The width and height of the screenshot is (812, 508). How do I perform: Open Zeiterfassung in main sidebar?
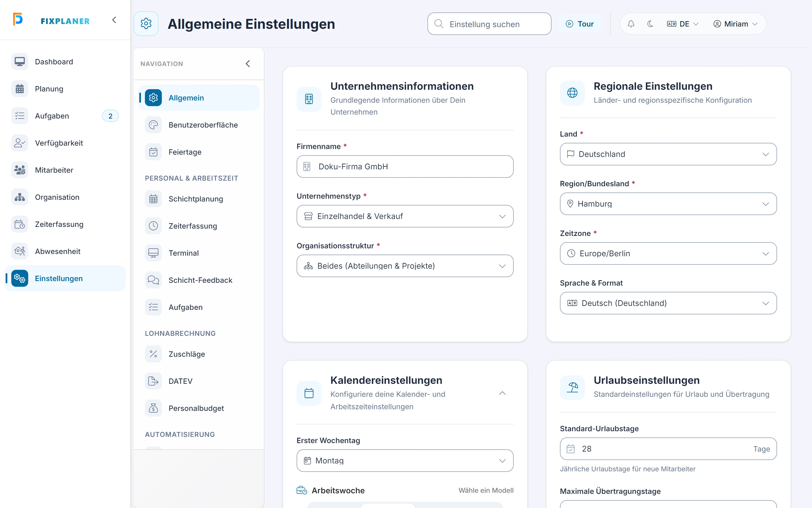[65, 224]
